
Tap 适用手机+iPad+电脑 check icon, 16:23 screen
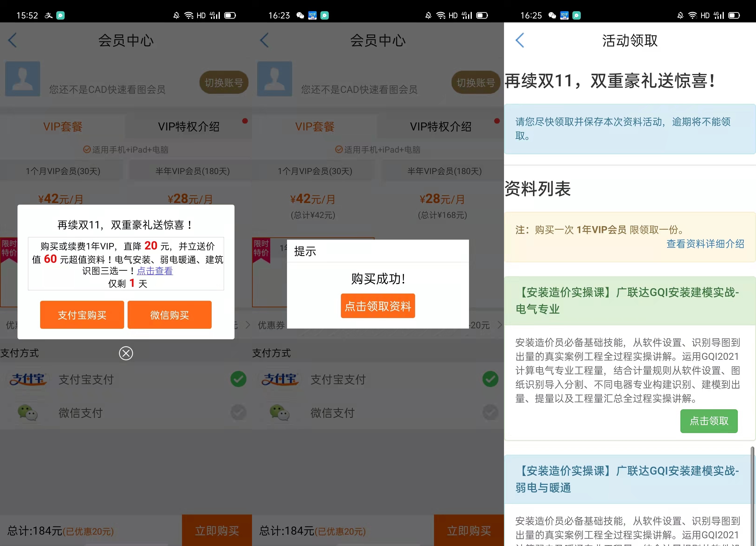pos(339,150)
